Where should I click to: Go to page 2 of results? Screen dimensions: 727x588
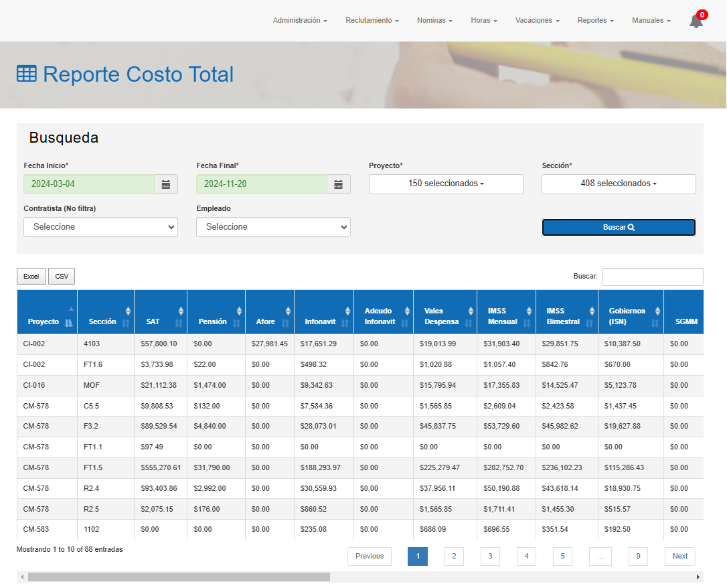point(453,556)
